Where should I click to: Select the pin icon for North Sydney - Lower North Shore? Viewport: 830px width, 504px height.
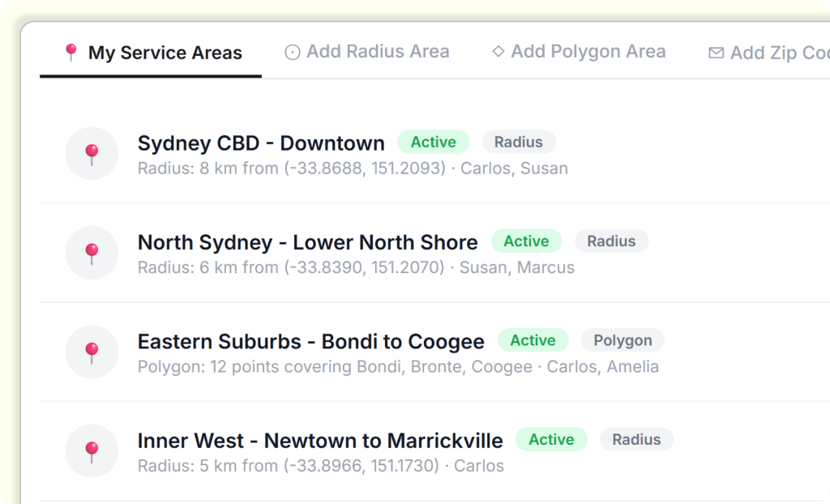coord(92,252)
